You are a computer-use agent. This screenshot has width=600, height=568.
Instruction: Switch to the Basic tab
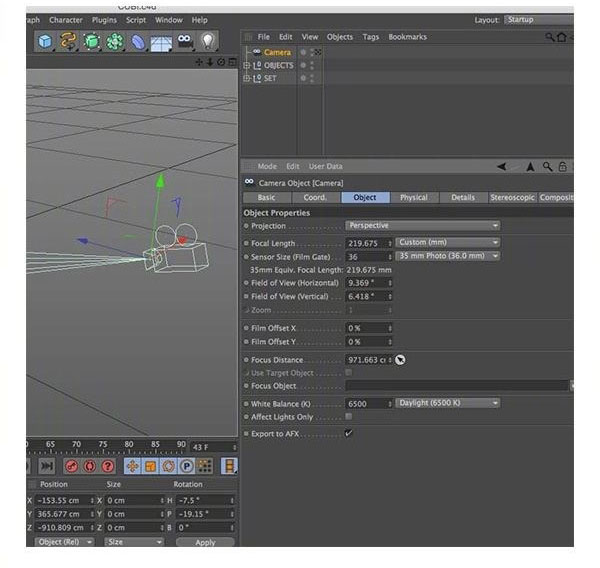pyautogui.click(x=266, y=197)
